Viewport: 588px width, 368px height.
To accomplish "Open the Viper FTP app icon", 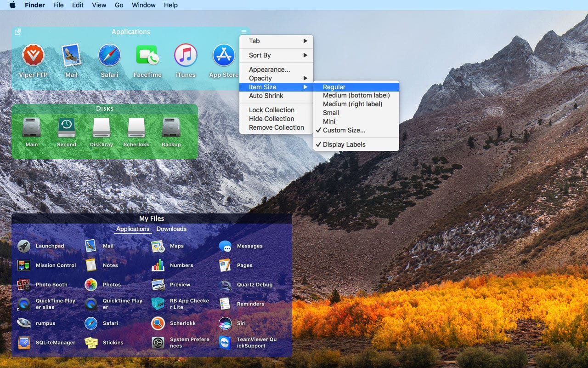I will pos(33,56).
